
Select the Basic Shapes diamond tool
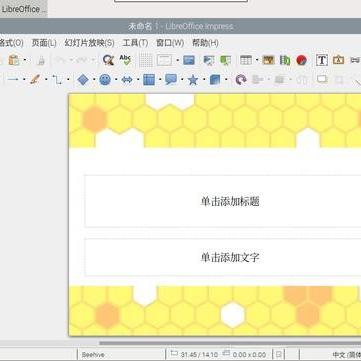83,80
